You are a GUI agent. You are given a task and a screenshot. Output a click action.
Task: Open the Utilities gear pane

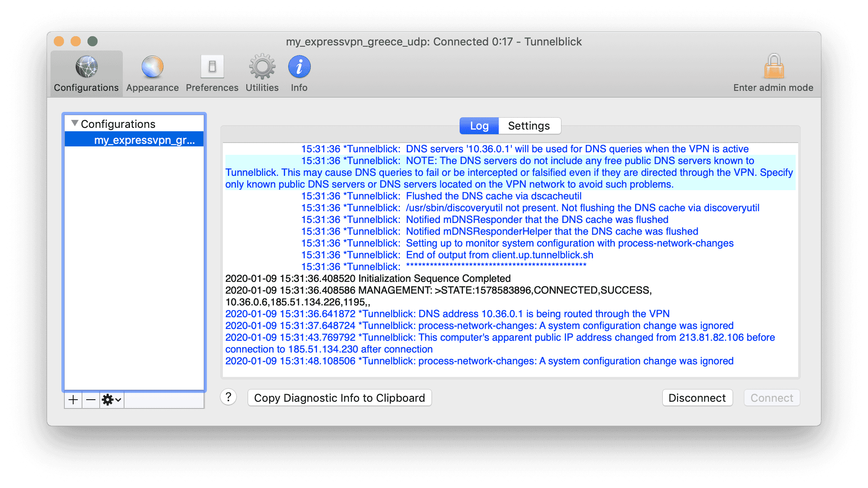click(x=262, y=74)
